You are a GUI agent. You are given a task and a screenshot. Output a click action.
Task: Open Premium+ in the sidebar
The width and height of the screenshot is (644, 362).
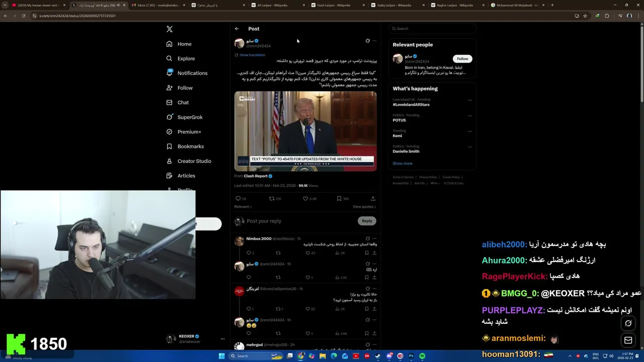[x=184, y=132]
